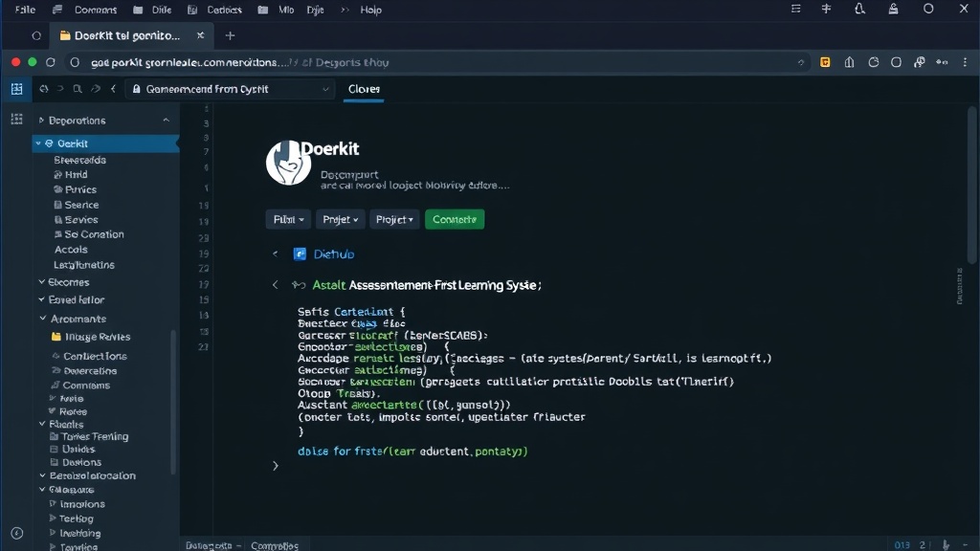Viewport: 980px width, 551px height.
Task: Select Purvics in sidebar
Action: pyautogui.click(x=75, y=189)
